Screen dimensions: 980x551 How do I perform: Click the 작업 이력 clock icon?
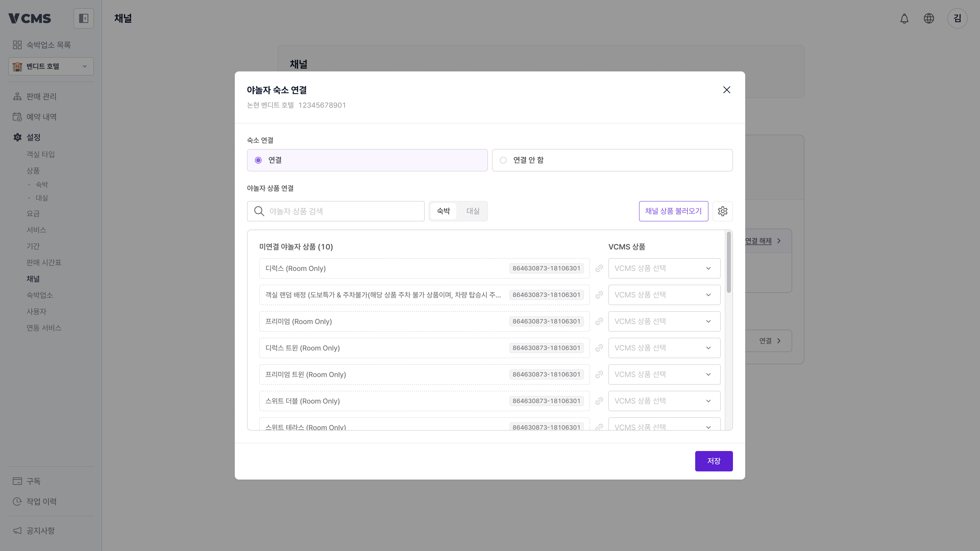click(17, 502)
